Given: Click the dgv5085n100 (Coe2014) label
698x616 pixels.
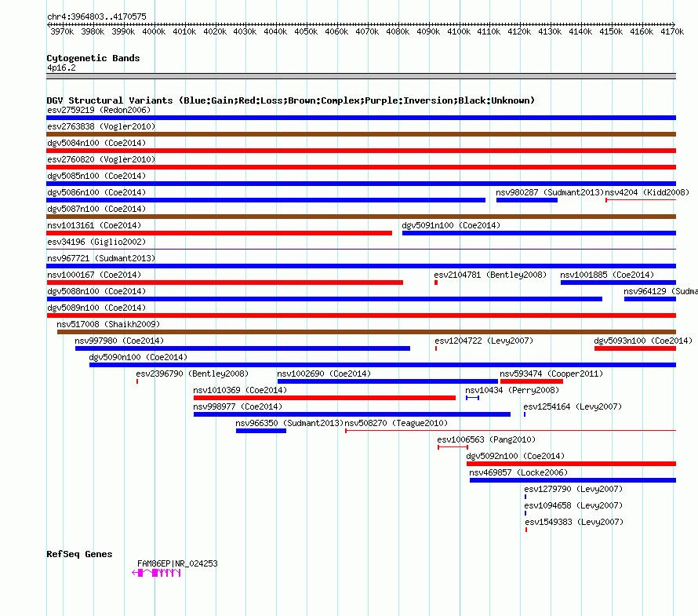Looking at the screenshot, I should click(x=96, y=176).
